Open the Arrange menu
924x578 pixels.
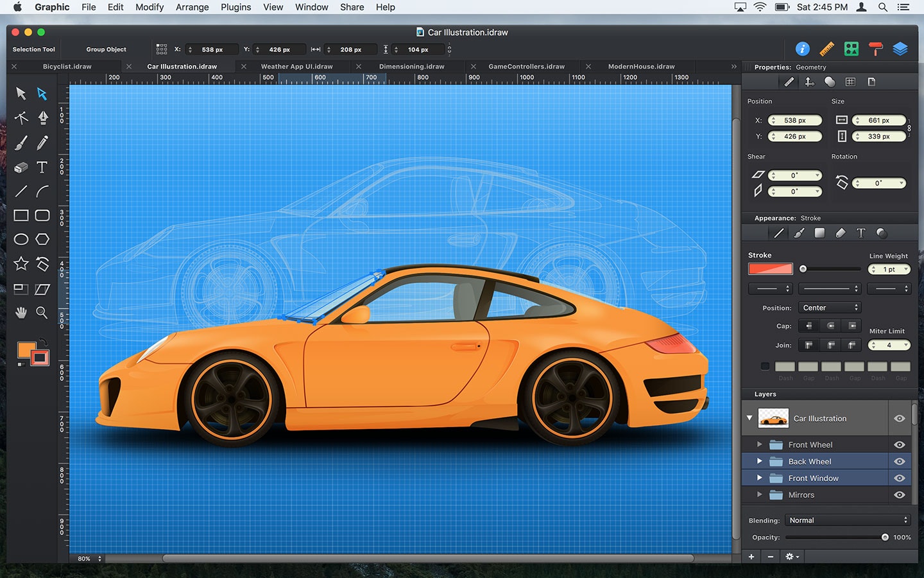[192, 7]
